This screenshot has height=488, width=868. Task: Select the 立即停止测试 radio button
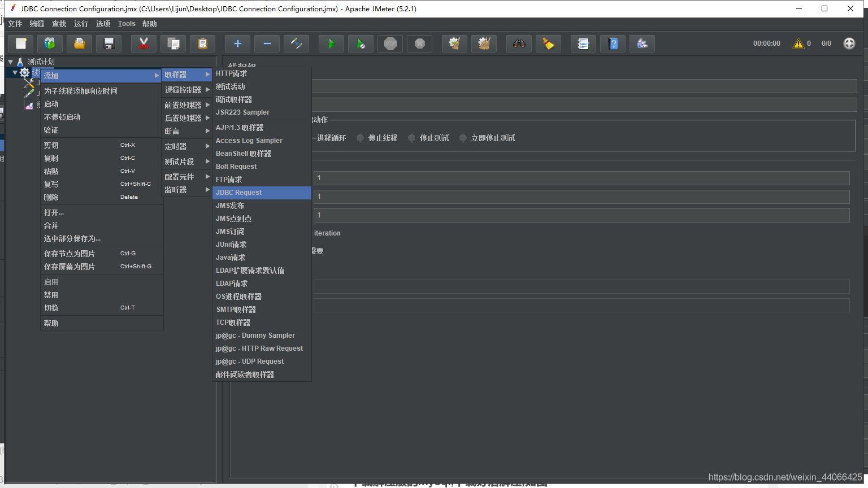point(463,138)
